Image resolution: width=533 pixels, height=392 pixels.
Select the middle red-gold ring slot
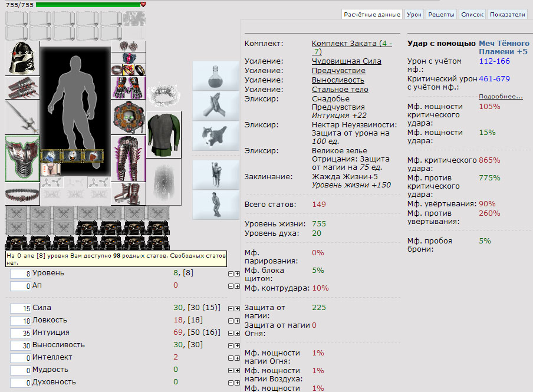[x=129, y=70]
